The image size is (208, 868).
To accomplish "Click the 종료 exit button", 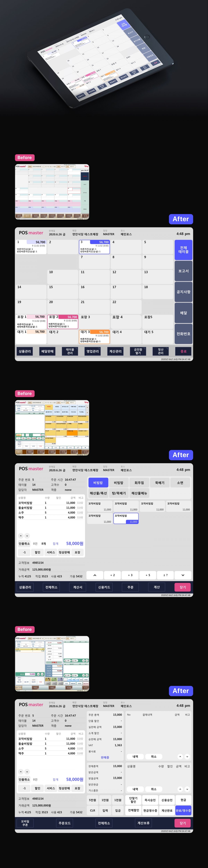I will point(183,351).
